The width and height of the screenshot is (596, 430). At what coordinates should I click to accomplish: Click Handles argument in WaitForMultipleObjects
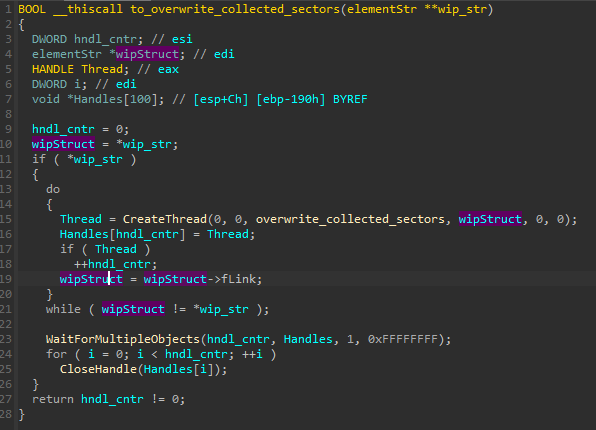coord(308,340)
